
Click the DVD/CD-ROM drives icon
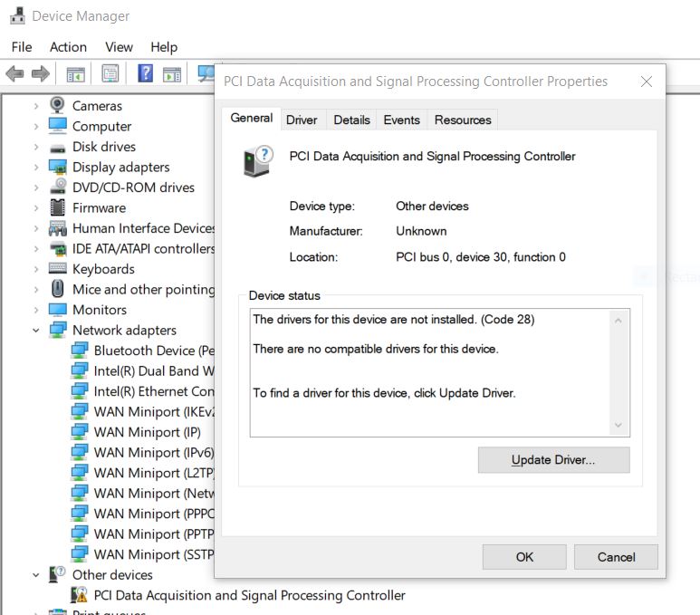coord(58,187)
